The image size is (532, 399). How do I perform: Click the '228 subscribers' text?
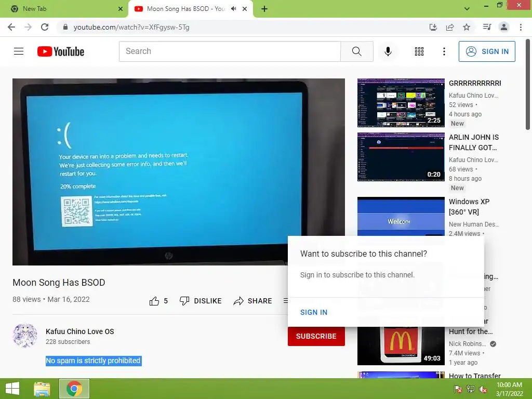click(x=68, y=342)
